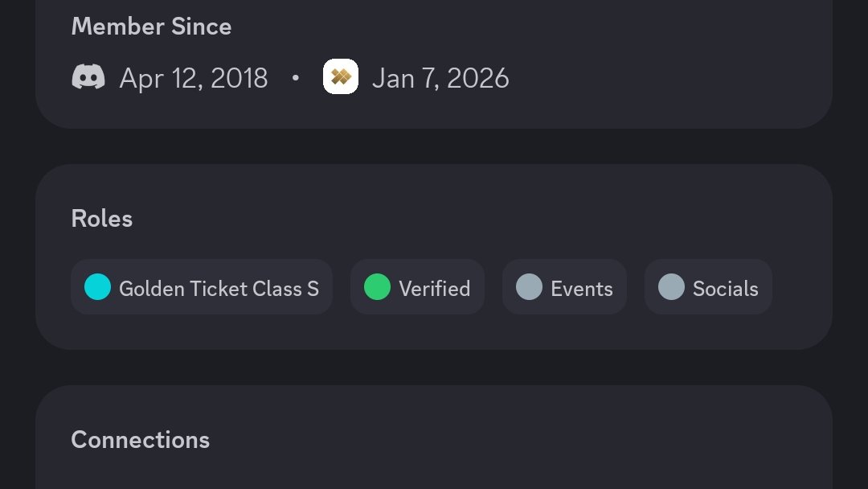Tap the Roles heading
Image resolution: width=868 pixels, height=489 pixels.
(x=102, y=219)
